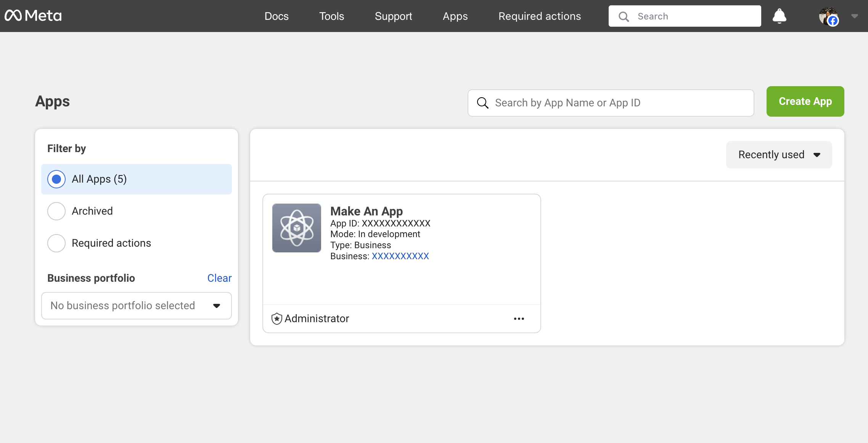Click the Administrator shield icon
Image resolution: width=868 pixels, height=443 pixels.
coord(277,319)
